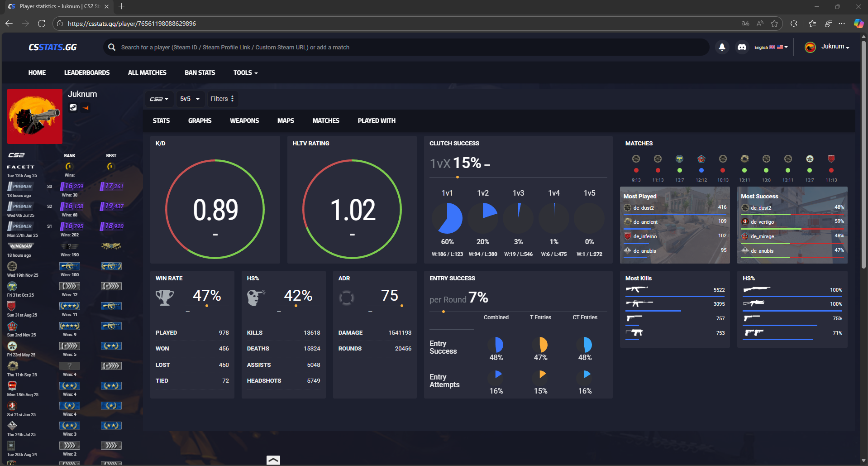Image resolution: width=868 pixels, height=466 pixels.
Task: Open browser extensions puzzle icon
Action: (x=794, y=24)
